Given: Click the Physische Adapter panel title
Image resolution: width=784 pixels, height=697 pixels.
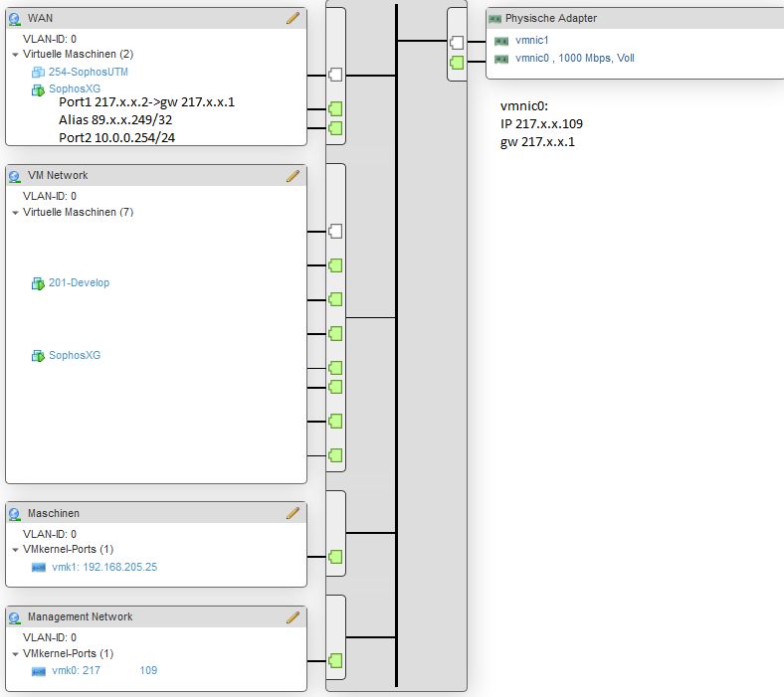Looking at the screenshot, I should pyautogui.click(x=551, y=18).
